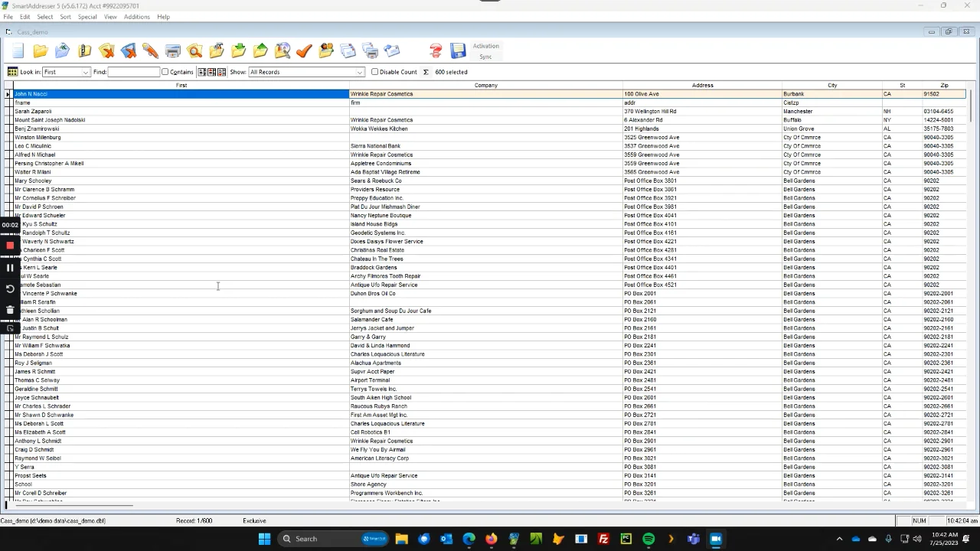Click the Sync button

[485, 57]
